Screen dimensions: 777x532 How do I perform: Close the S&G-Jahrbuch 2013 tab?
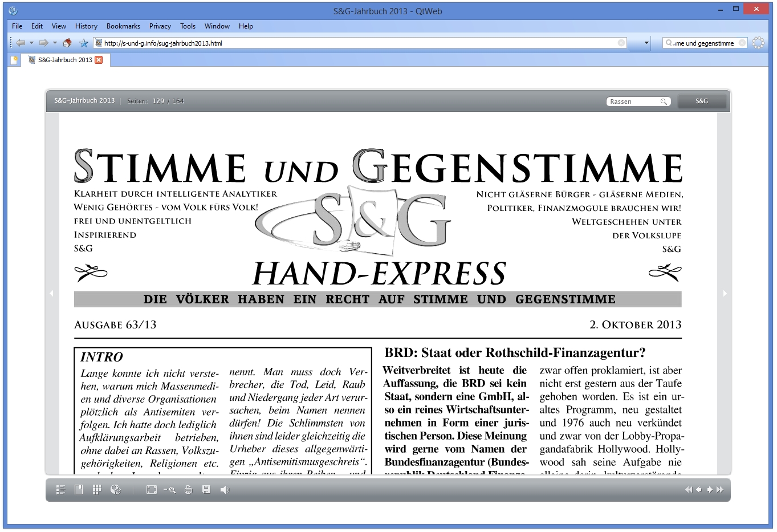point(99,60)
